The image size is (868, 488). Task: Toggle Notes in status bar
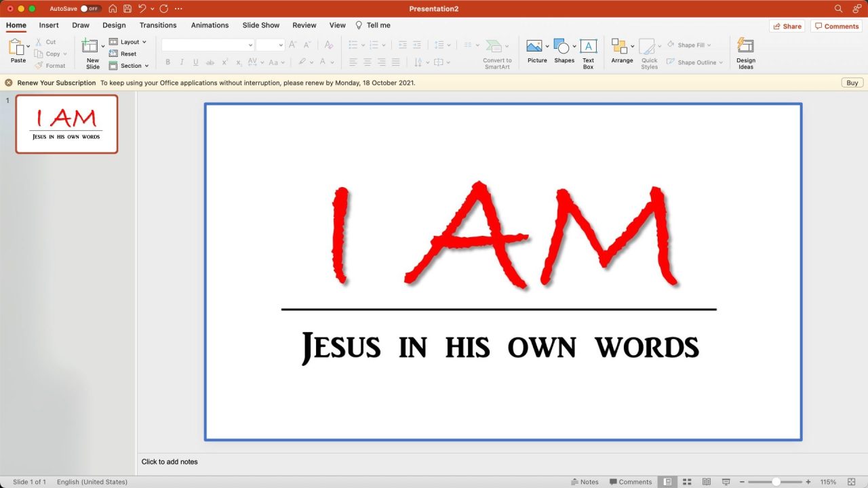click(x=585, y=482)
